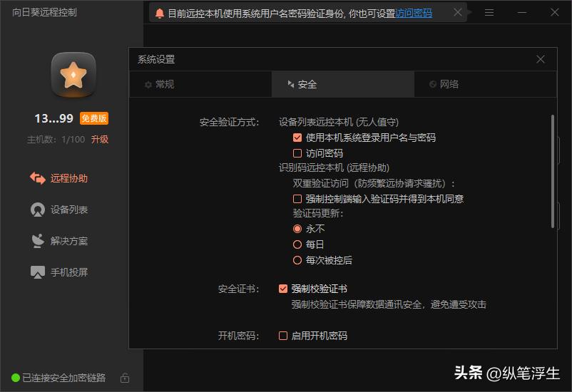Click the lock icon in status bar
Screen dimensions: 572x392
(x=125, y=378)
